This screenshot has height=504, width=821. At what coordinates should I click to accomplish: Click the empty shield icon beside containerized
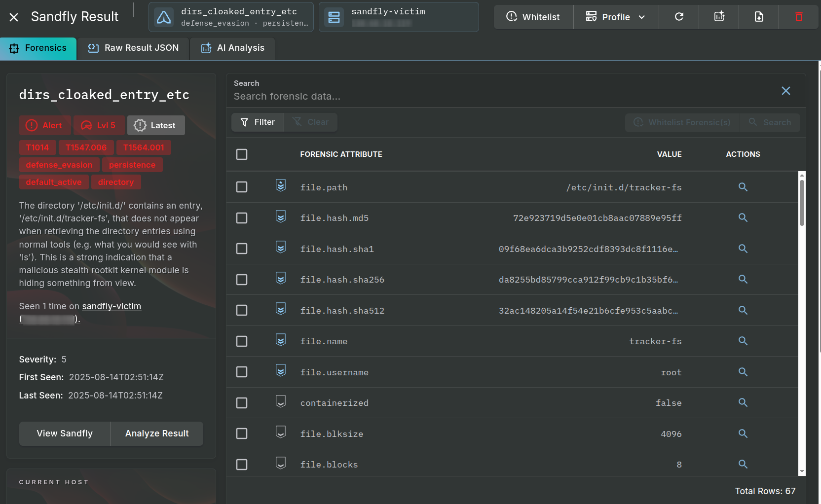point(281,401)
